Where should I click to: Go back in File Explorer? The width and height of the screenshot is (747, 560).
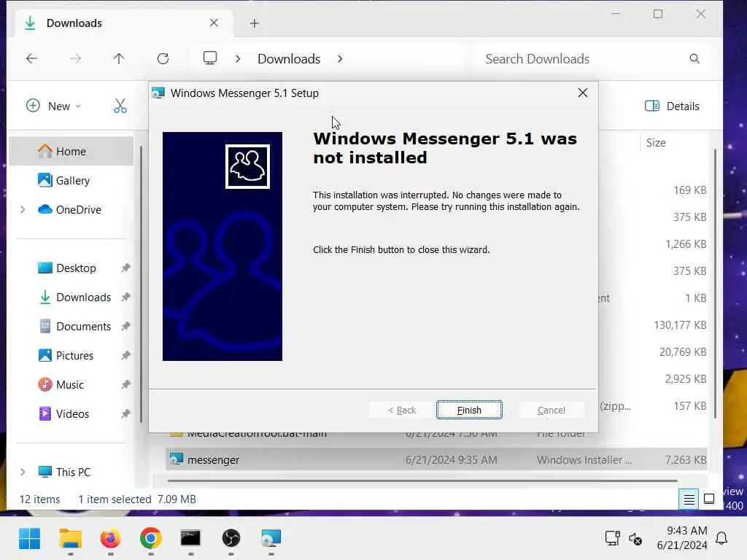[x=31, y=58]
